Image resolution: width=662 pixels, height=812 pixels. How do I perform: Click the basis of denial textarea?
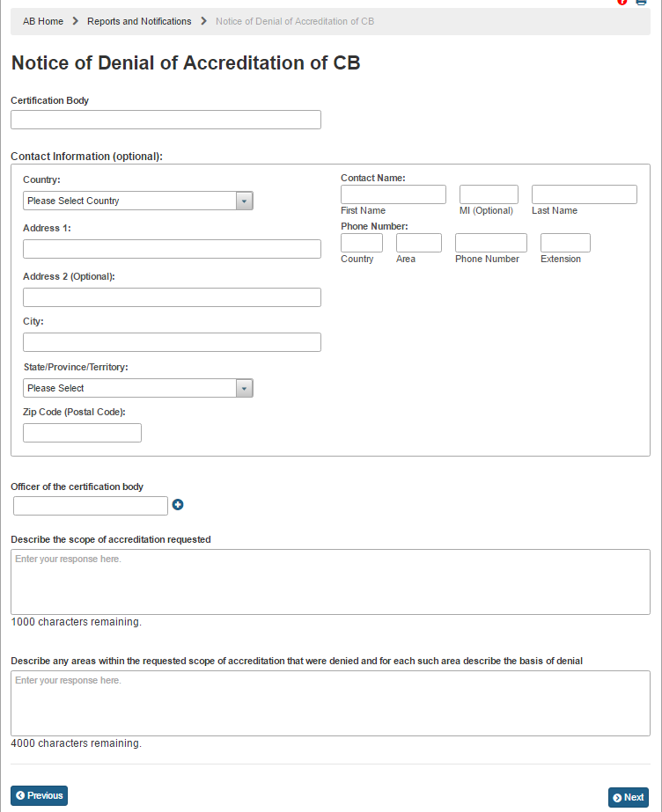point(330,703)
